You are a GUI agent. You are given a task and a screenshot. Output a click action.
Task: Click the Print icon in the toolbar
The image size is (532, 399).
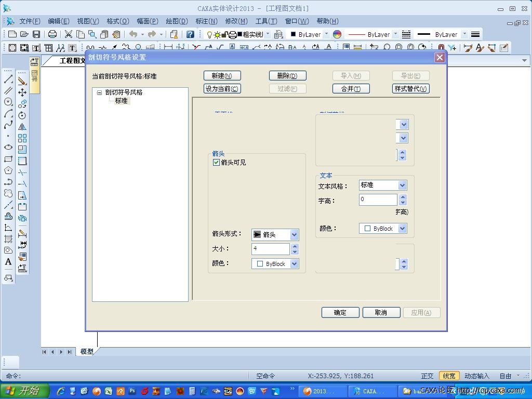(x=52, y=34)
